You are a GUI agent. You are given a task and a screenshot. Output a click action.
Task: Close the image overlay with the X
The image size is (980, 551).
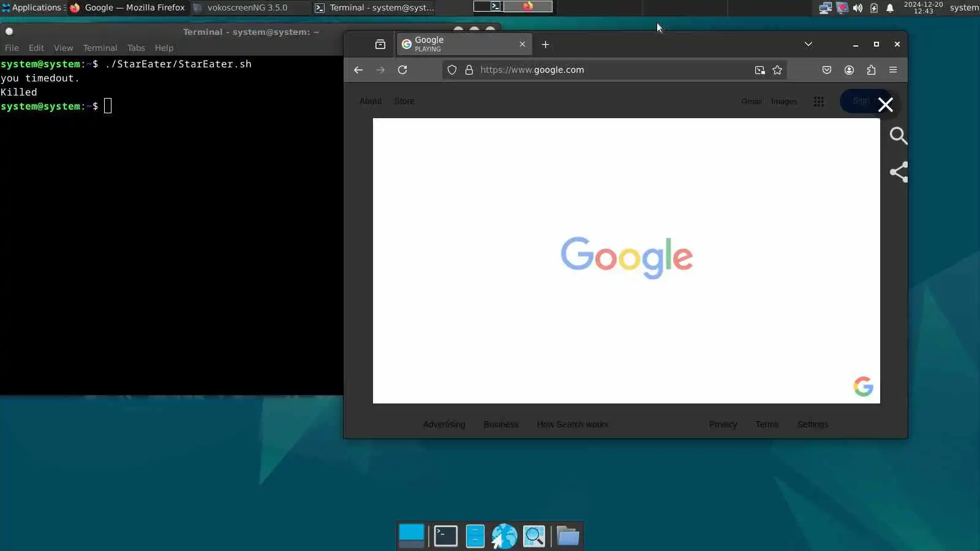(x=886, y=105)
